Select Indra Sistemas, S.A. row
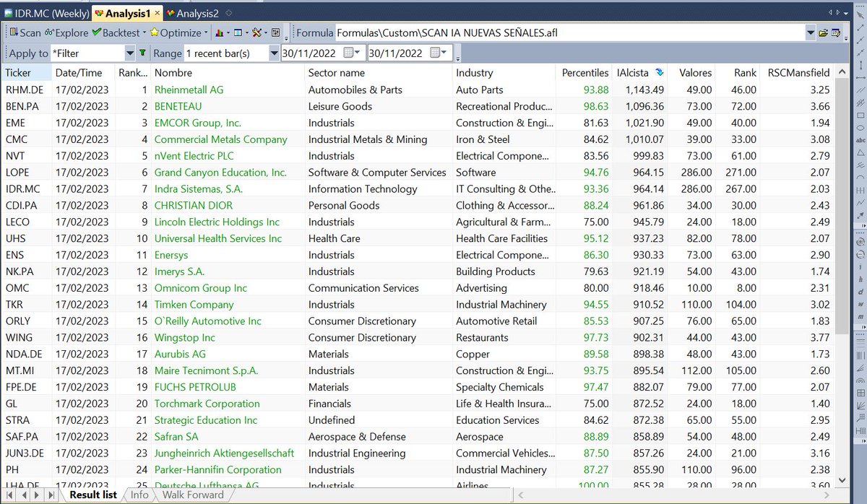 click(x=416, y=188)
